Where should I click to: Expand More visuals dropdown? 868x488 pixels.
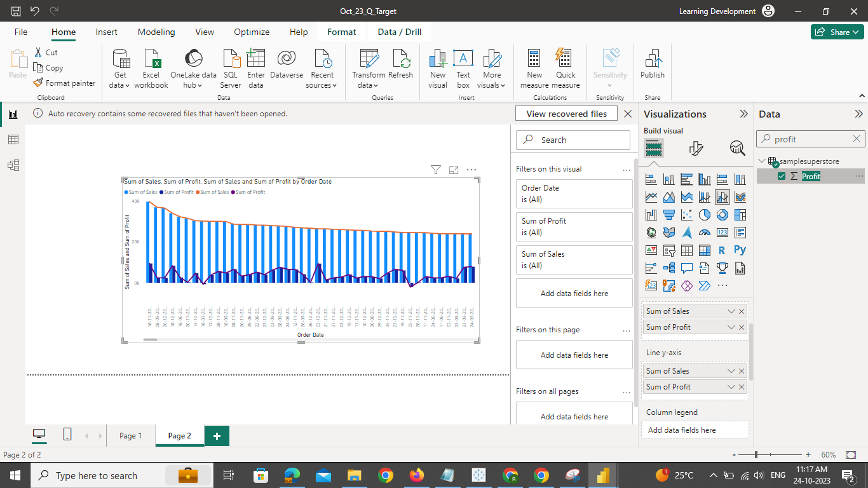click(x=492, y=69)
